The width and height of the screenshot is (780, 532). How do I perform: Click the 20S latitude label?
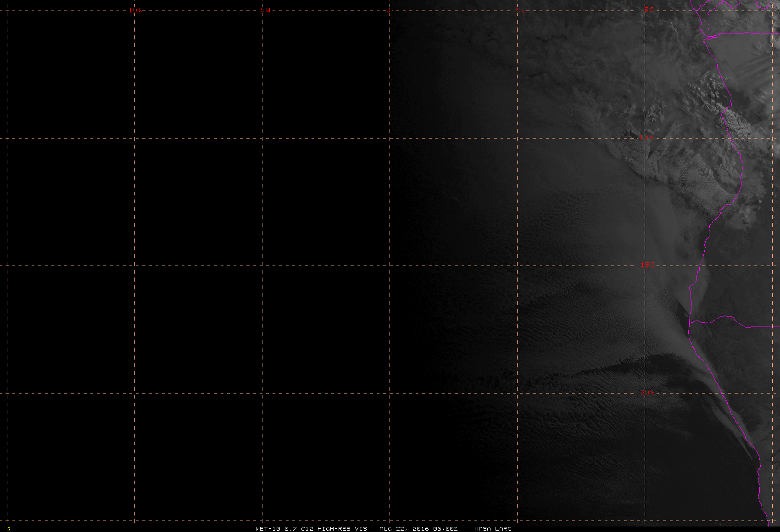(x=647, y=392)
